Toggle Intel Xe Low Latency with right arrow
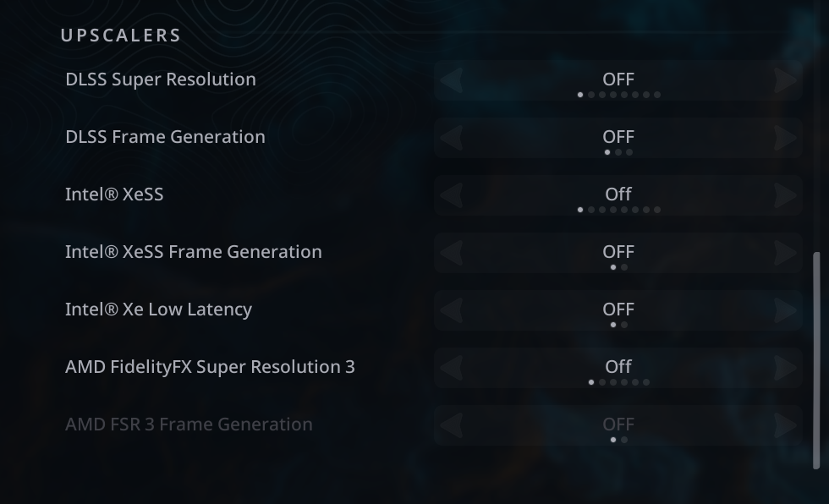Viewport: 829px width, 504px height. pos(785,310)
